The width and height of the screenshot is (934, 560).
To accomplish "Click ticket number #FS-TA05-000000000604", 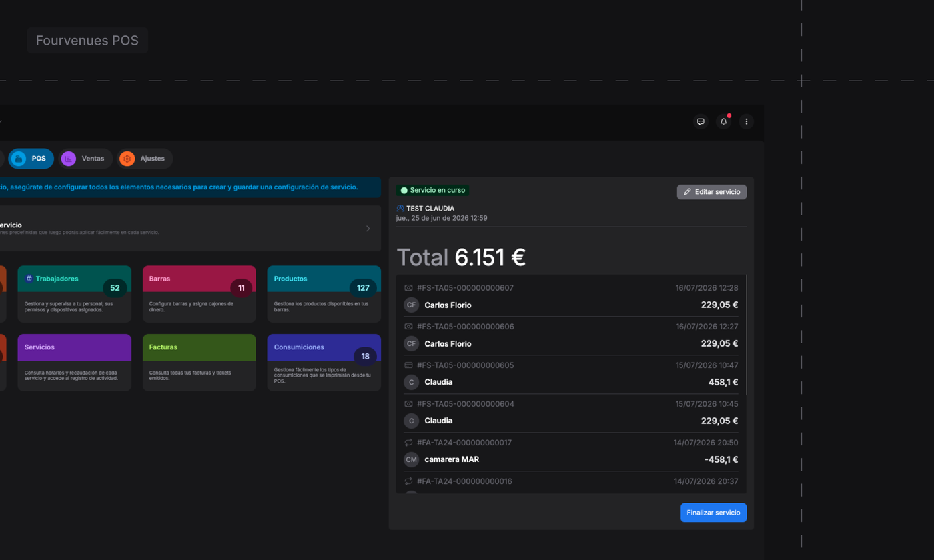I will pos(465,404).
